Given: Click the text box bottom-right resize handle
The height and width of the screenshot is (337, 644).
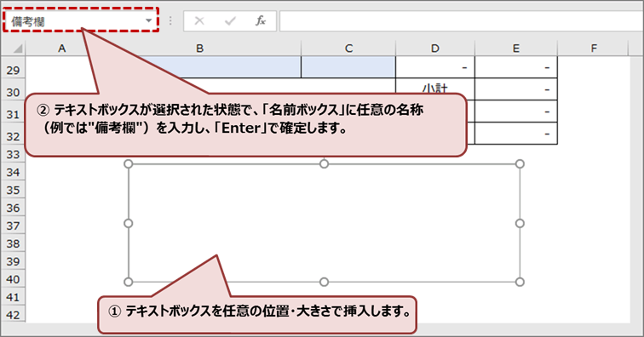Looking at the screenshot, I should [520, 282].
